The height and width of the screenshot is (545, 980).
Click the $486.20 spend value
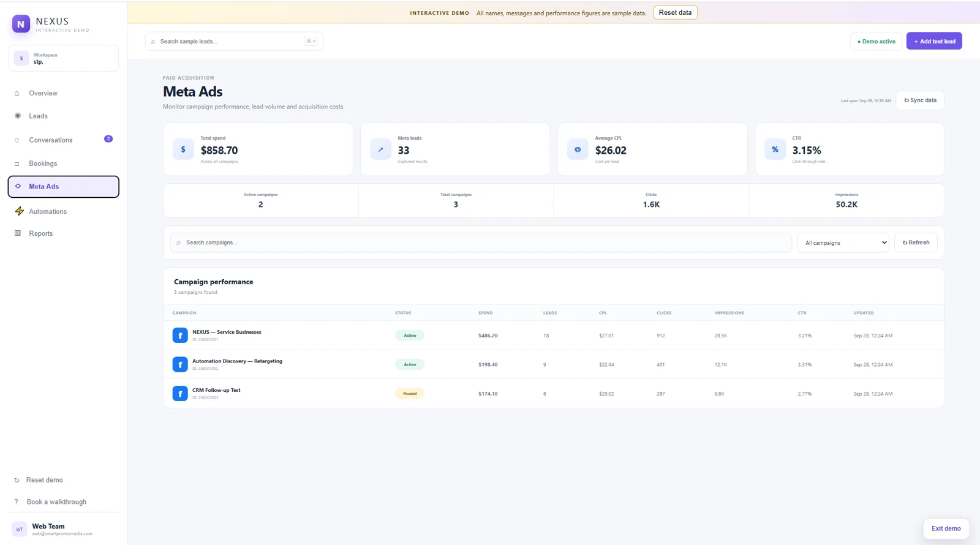point(488,336)
